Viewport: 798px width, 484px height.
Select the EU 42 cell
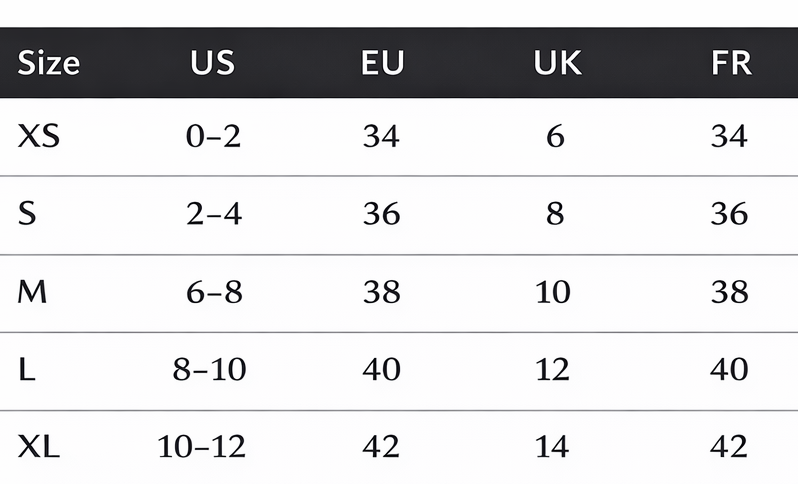point(381,446)
